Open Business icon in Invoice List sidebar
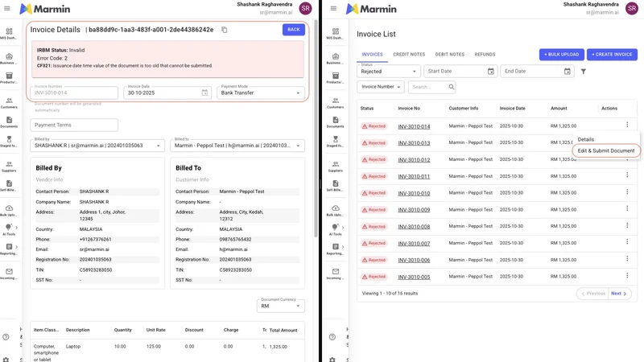Screen dimensions: 644x362 (336, 56)
